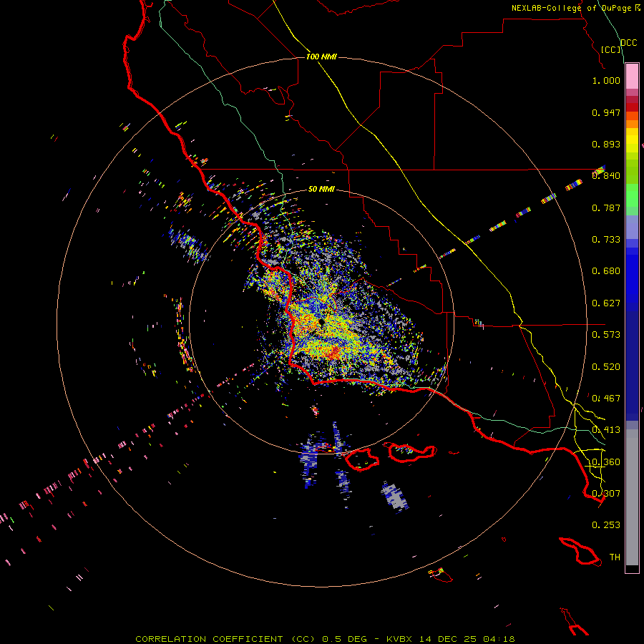Click the [CC] legend header label

[611, 49]
